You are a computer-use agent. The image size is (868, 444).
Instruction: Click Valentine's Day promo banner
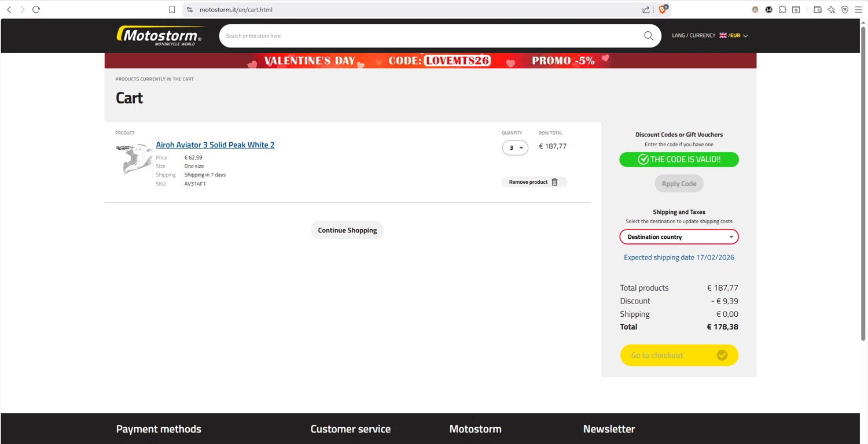coord(431,61)
